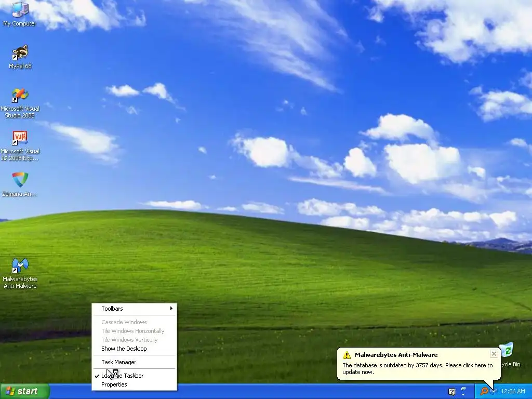This screenshot has width=532, height=399.
Task: Click the orange magnifier tray icon
Action: tap(484, 391)
